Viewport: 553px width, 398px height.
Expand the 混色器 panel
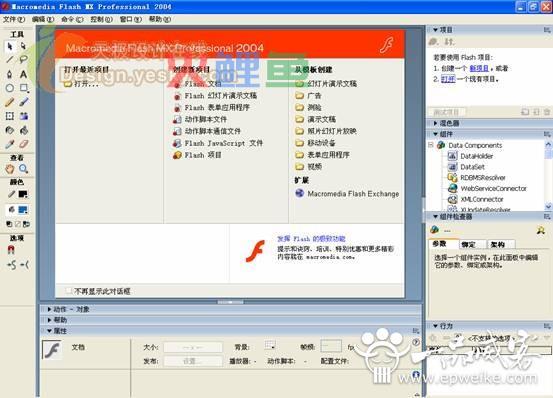(436, 123)
